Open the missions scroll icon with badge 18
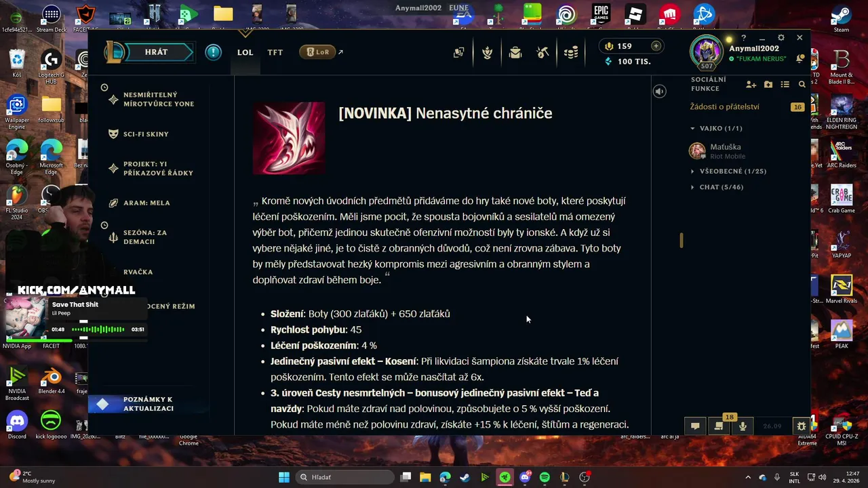 [x=719, y=426]
